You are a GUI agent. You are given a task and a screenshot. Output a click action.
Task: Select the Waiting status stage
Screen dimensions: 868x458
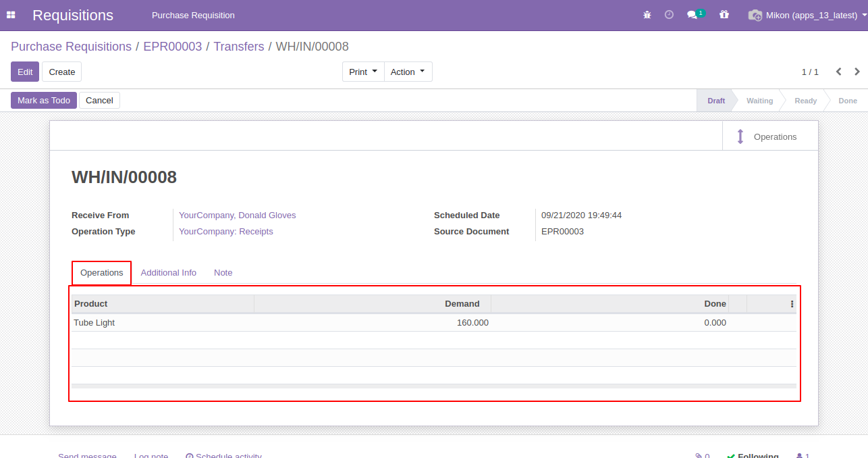[759, 101]
